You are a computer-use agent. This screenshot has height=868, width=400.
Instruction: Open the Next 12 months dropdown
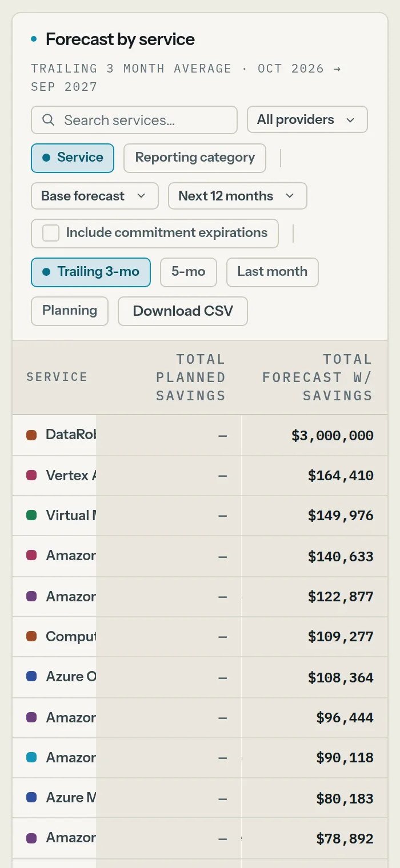(237, 196)
